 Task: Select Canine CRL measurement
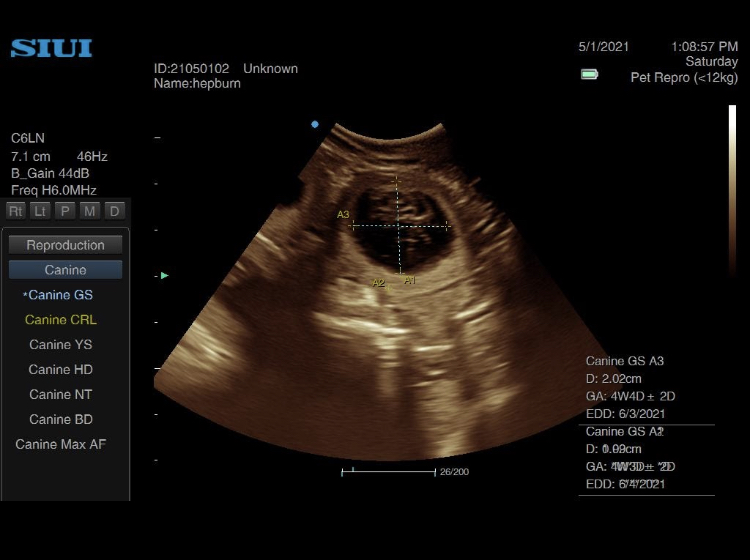(61, 320)
